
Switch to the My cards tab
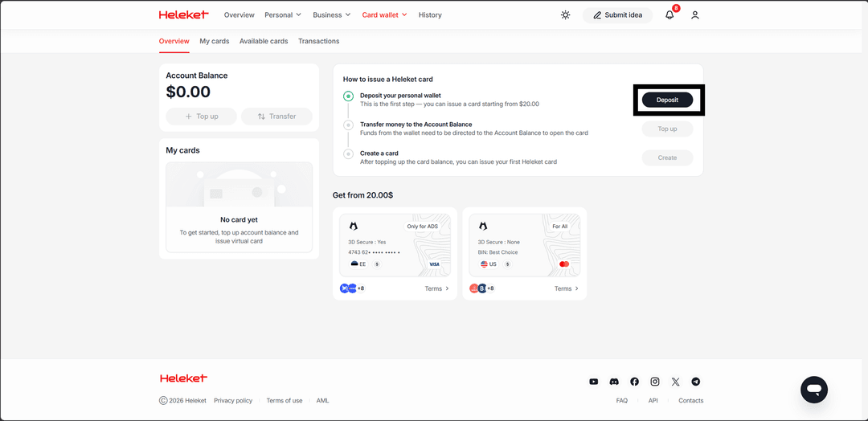(x=215, y=41)
